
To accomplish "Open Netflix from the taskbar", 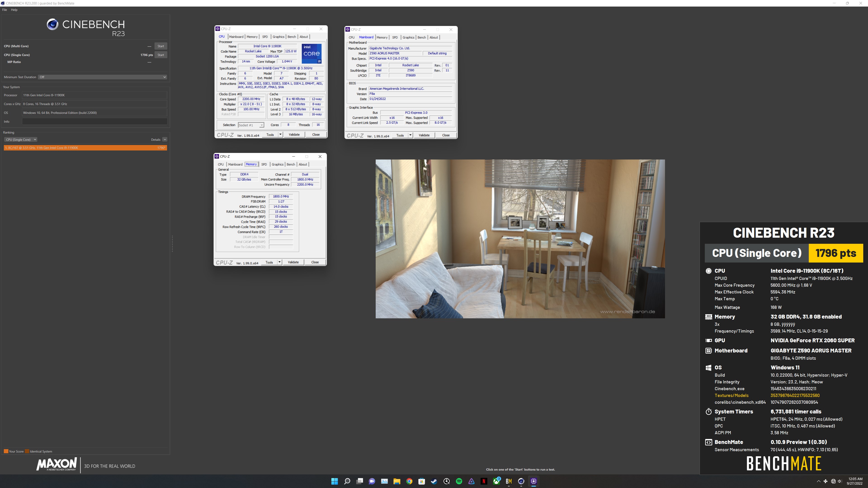I will (484, 481).
